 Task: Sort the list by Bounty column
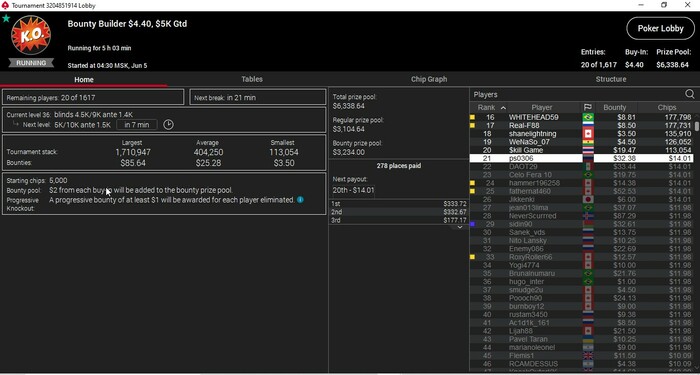(x=615, y=108)
